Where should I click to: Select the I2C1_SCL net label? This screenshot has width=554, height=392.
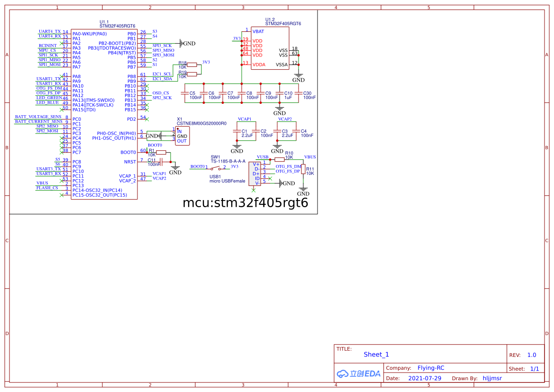162,74
